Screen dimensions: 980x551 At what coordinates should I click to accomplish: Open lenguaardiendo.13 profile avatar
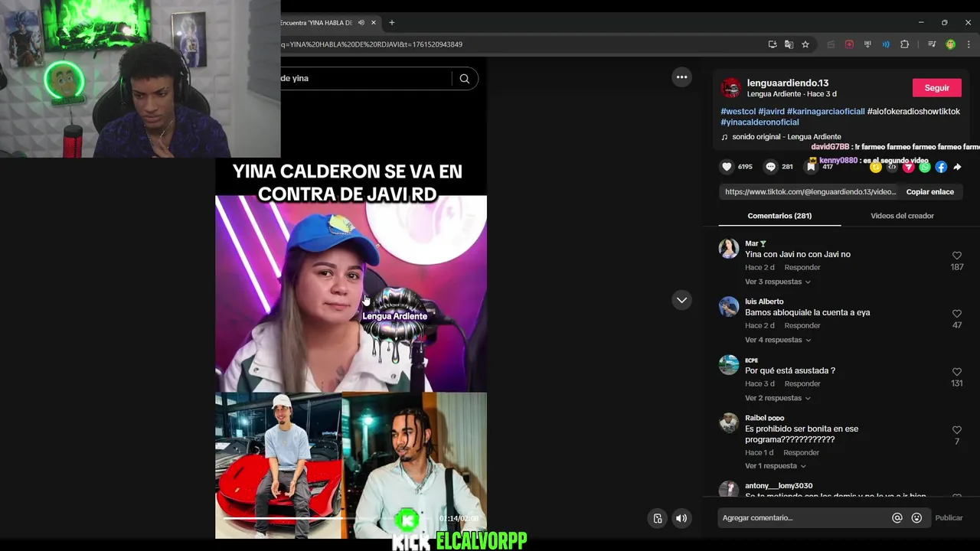pyautogui.click(x=731, y=88)
